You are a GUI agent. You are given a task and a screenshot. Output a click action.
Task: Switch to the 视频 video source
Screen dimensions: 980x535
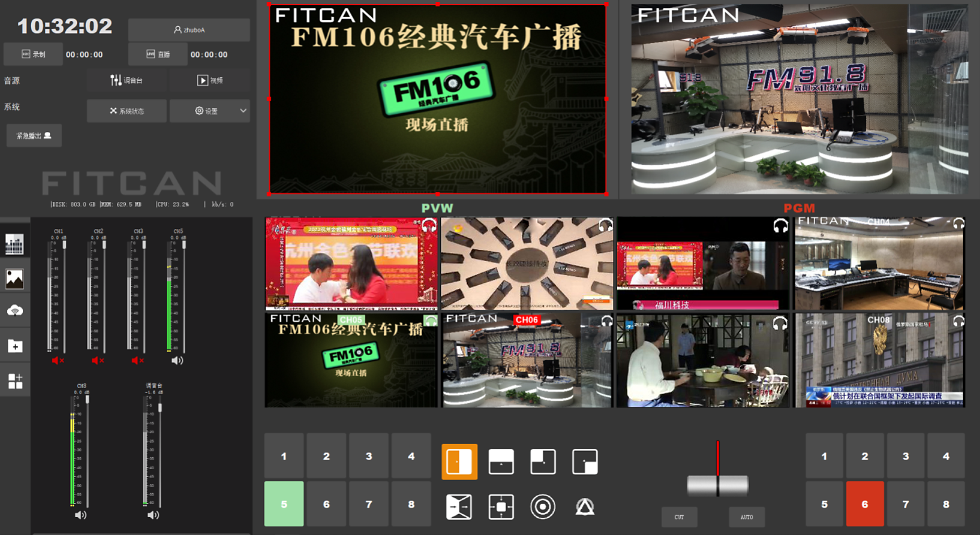pyautogui.click(x=210, y=80)
